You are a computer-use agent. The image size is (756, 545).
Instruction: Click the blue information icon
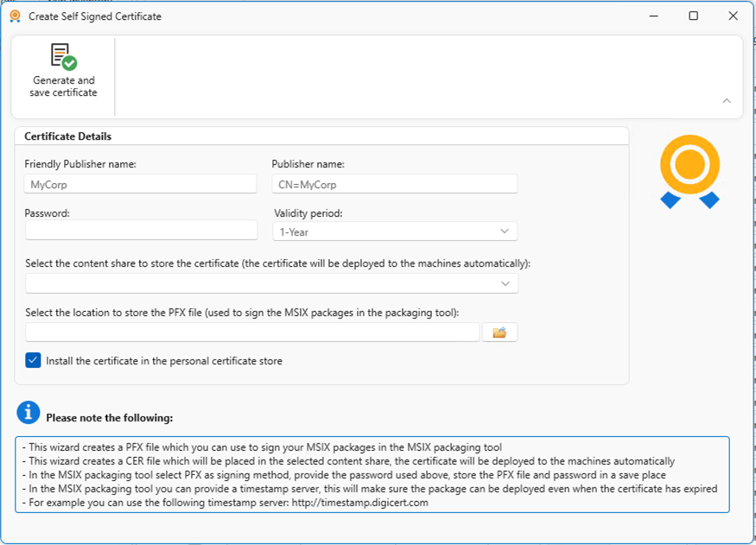click(x=29, y=413)
